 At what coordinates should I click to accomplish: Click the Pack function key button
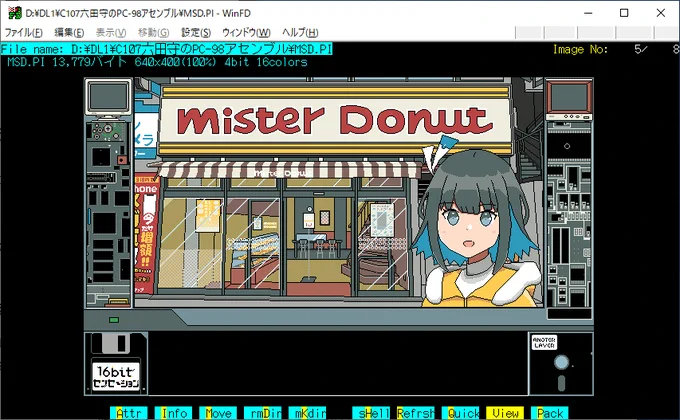tap(549, 413)
